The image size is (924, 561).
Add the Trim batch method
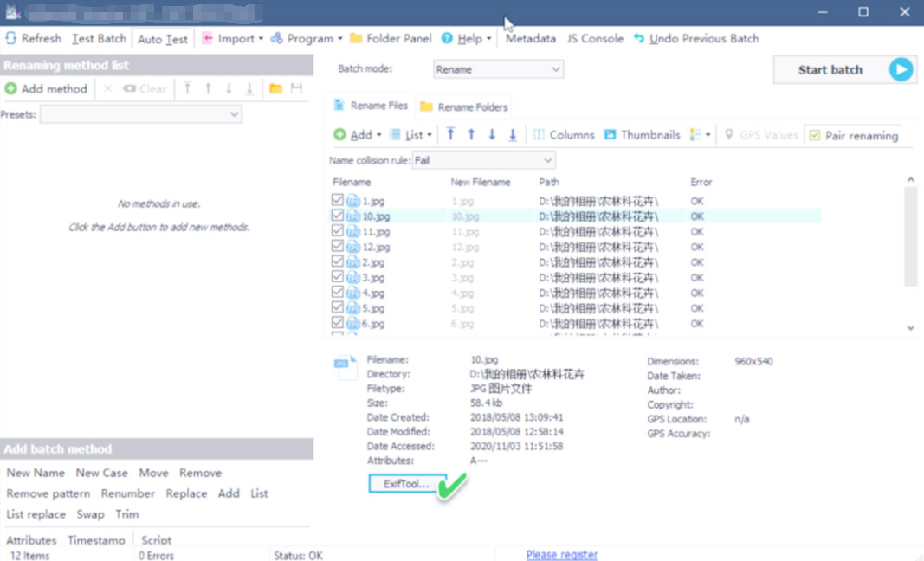click(126, 514)
